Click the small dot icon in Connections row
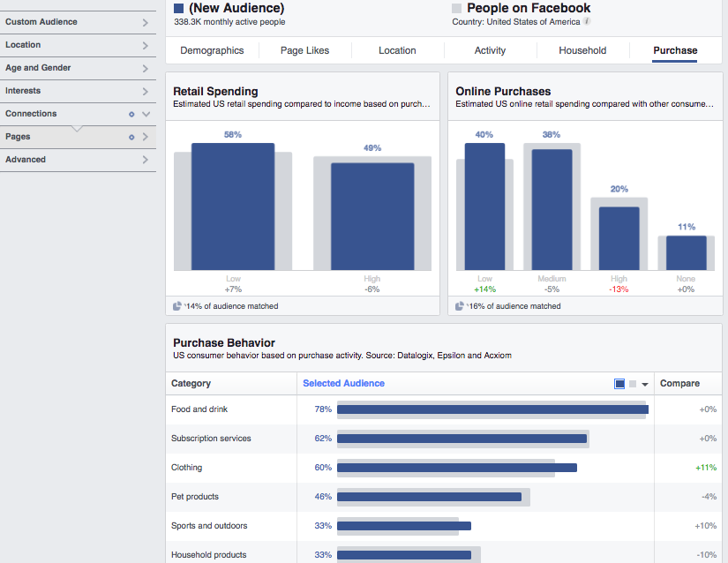 131,114
